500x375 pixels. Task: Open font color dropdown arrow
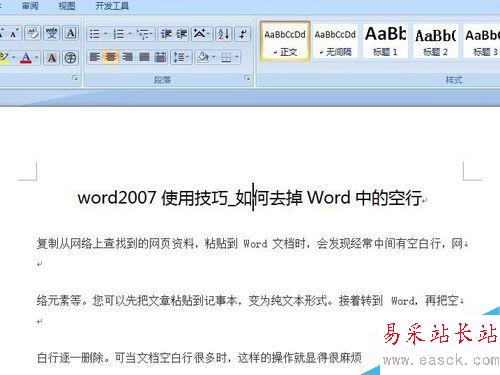click(37, 58)
